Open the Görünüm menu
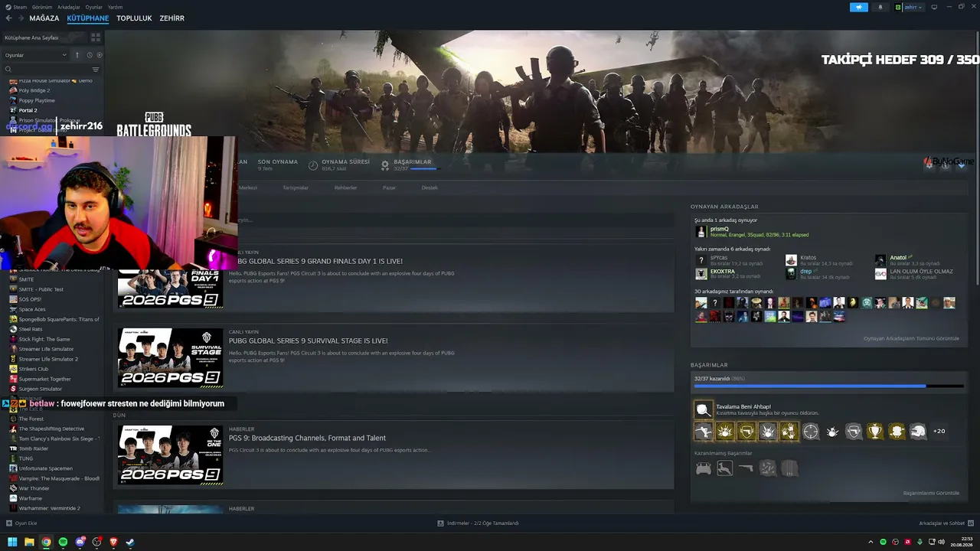The image size is (980, 551). (41, 7)
